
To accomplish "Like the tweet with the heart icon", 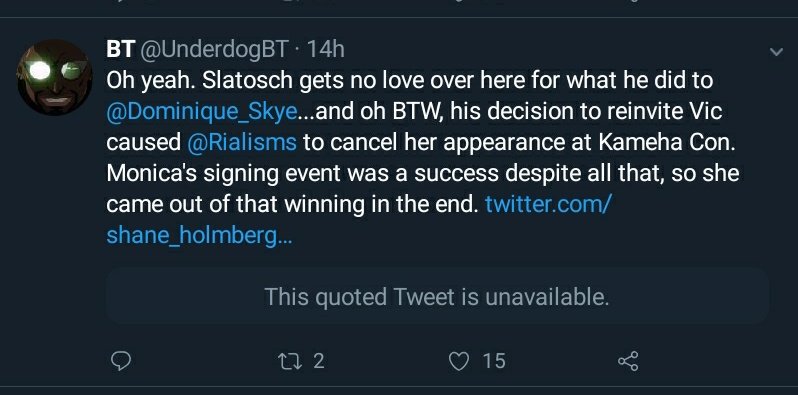I will 459,361.
